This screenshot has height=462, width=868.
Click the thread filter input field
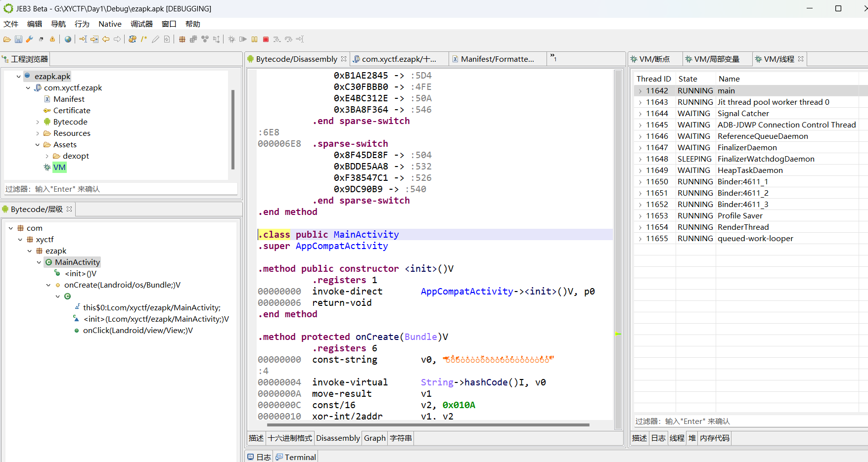click(x=750, y=421)
